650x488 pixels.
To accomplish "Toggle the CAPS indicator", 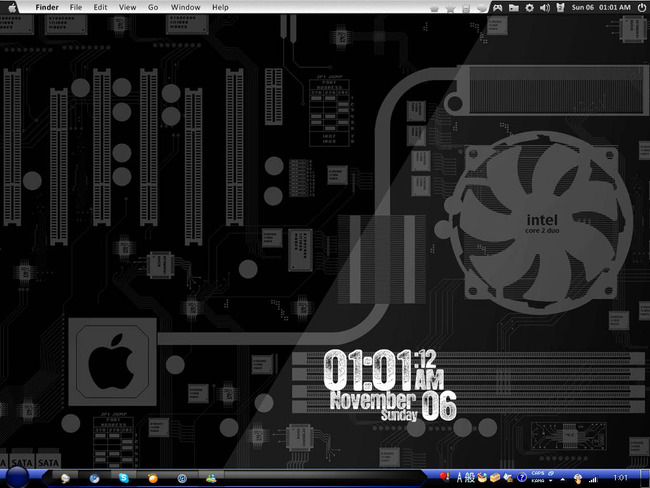I will pos(538,473).
